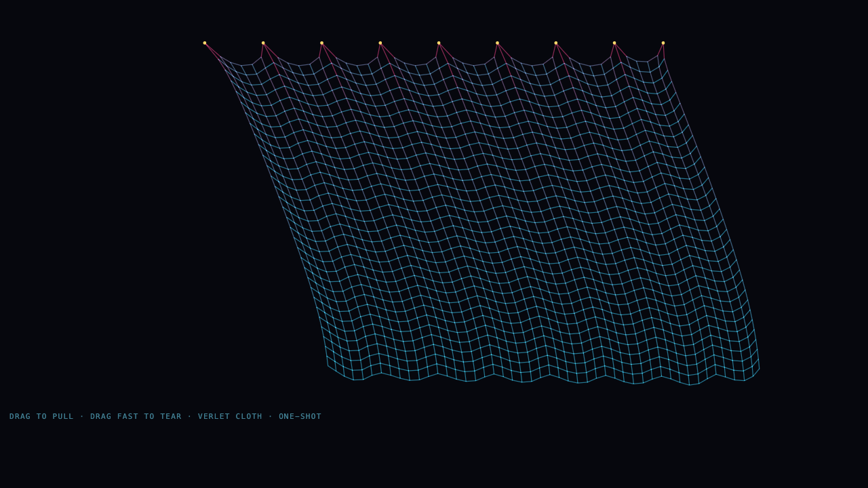The height and width of the screenshot is (488, 868).
Task: Click the second yellow pin from left
Action: pyautogui.click(x=263, y=43)
